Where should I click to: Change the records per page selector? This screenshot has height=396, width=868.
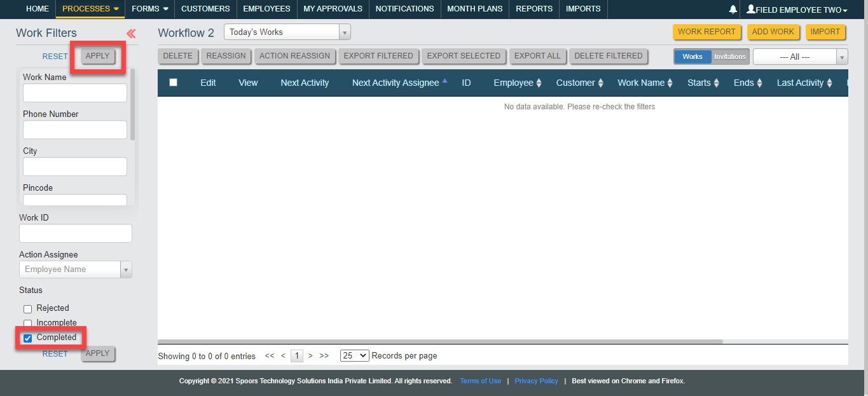tap(354, 356)
